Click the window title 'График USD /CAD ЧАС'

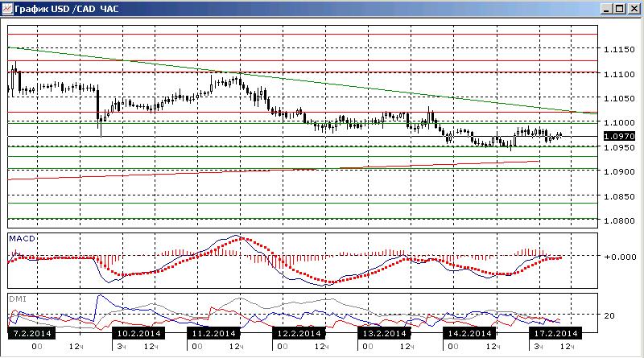[x=67, y=9]
